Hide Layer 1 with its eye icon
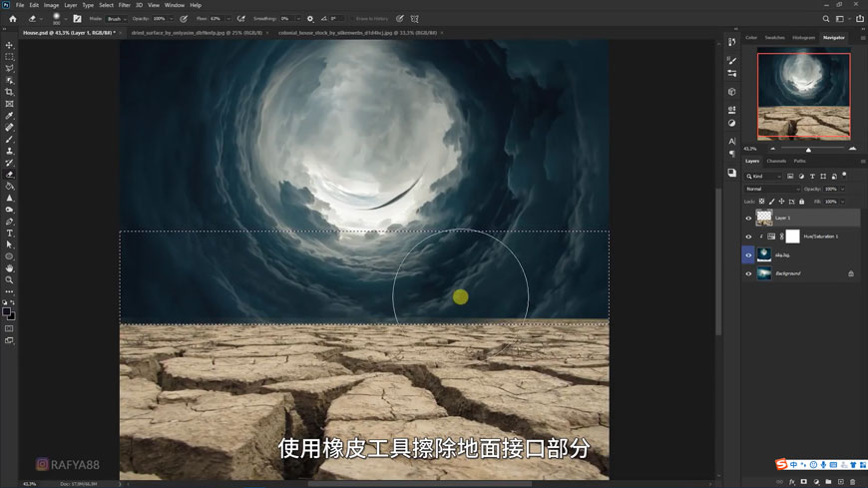 coord(748,218)
